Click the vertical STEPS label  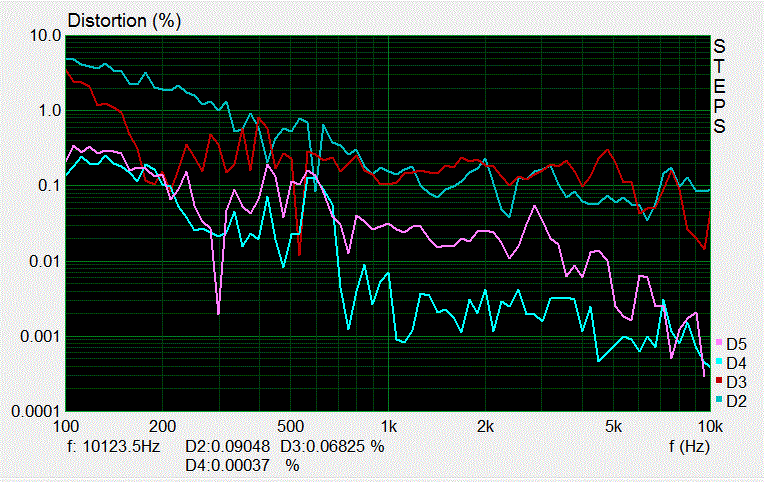(719, 87)
